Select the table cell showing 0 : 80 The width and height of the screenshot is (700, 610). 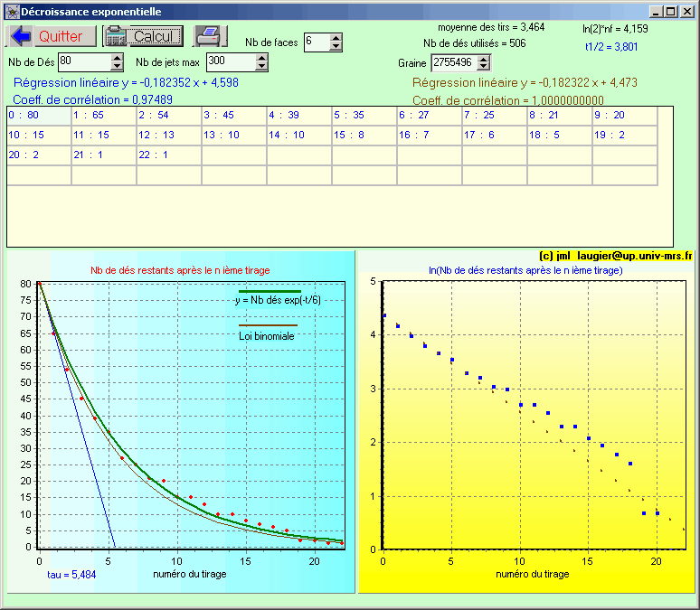pyautogui.click(x=39, y=116)
